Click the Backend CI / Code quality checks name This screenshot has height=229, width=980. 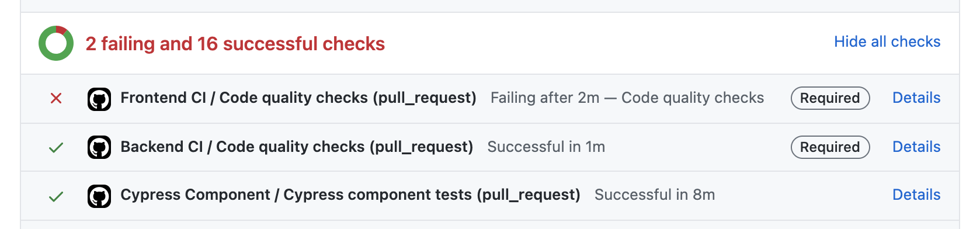[x=297, y=147]
